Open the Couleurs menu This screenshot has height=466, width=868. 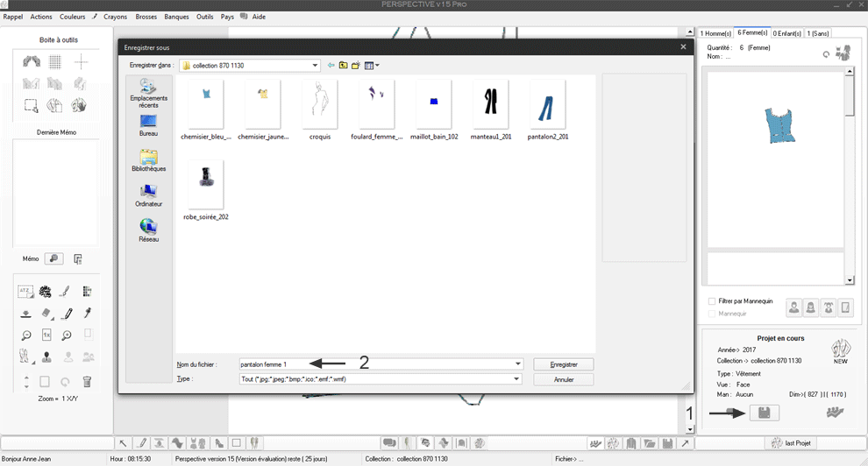[73, 17]
